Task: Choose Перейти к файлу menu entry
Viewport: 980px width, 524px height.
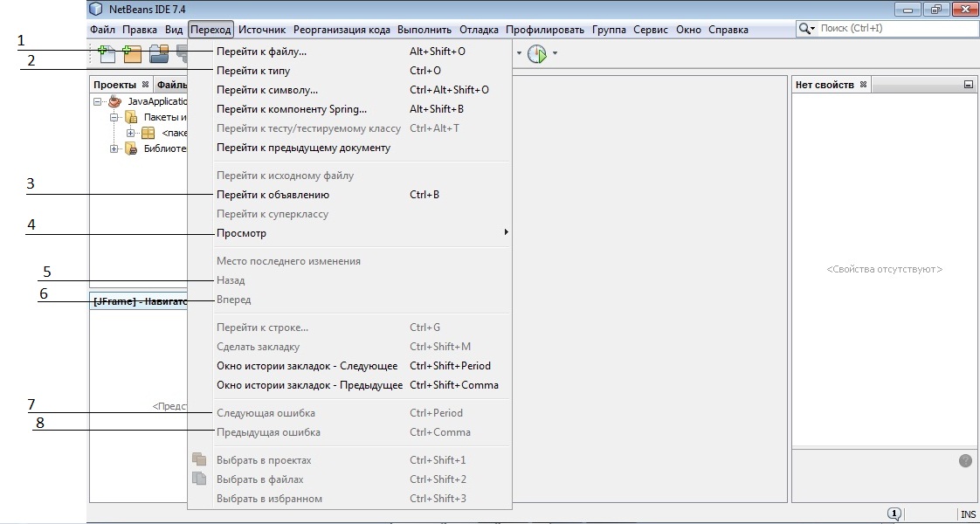Action: (349, 52)
